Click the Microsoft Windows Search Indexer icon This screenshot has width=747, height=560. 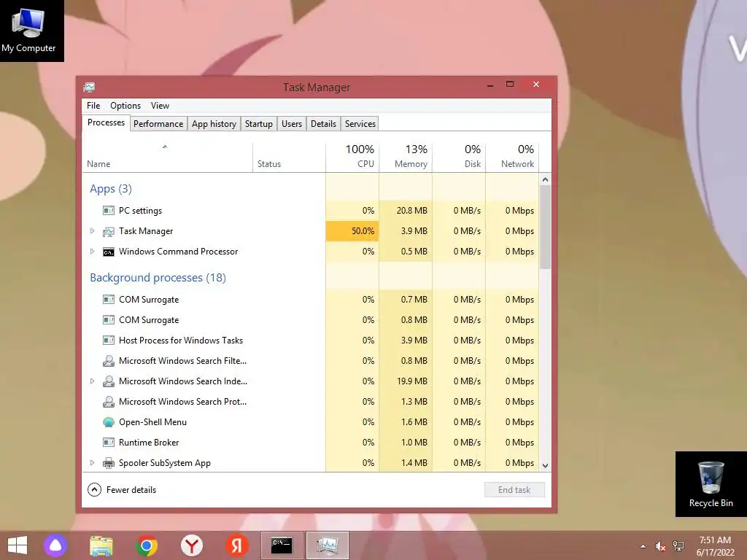pyautogui.click(x=109, y=381)
